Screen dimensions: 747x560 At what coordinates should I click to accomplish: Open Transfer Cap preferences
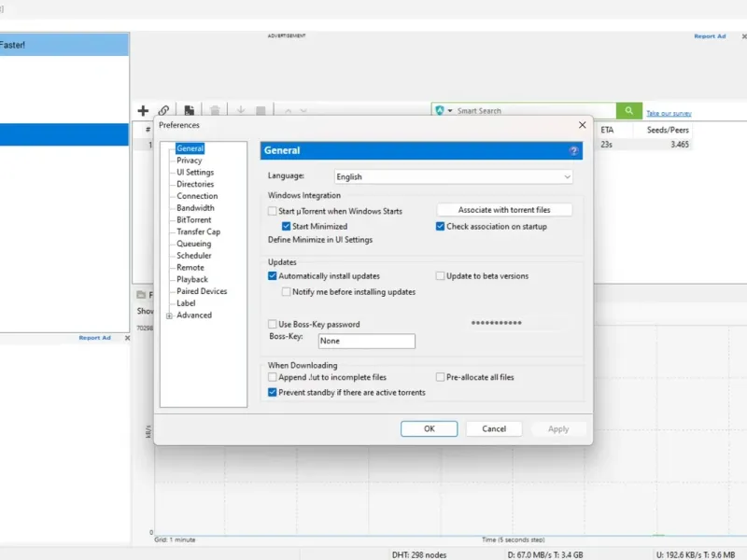pos(199,231)
